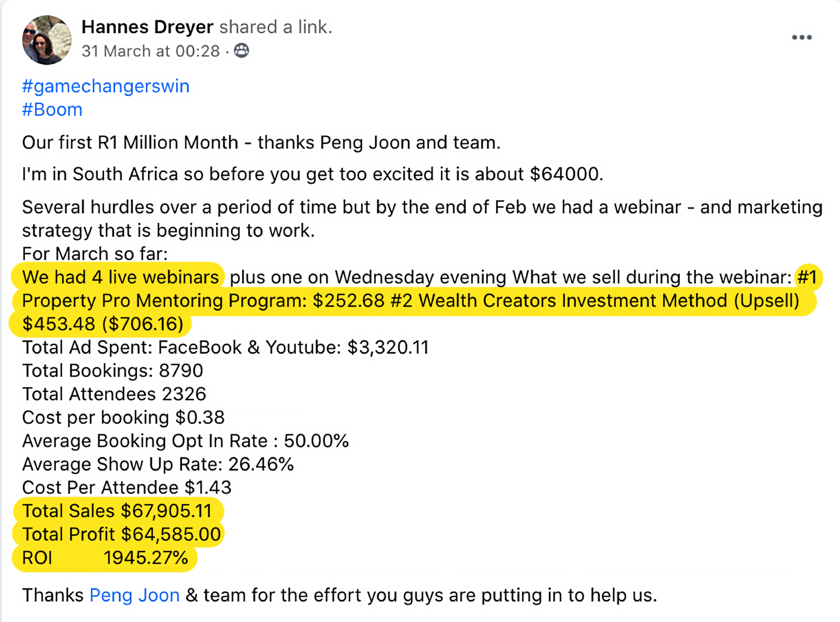
Task: Open the #gamechangerswin hashtag
Action: point(106,86)
